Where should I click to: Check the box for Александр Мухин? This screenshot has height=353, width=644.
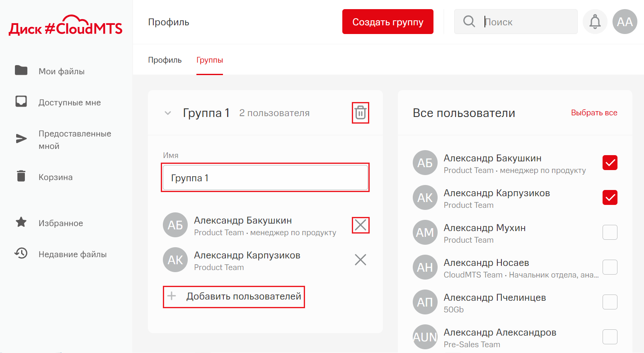coord(610,232)
